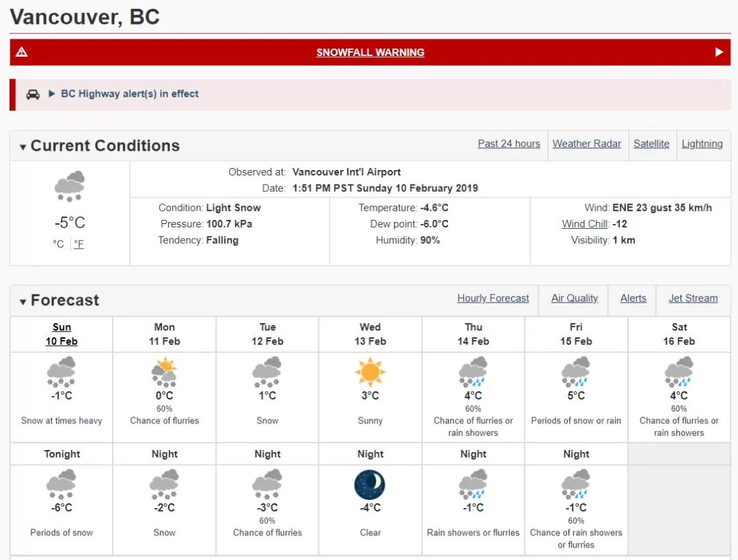
Task: Click Thursday's flurries or rain showers icon
Action: click(473, 372)
